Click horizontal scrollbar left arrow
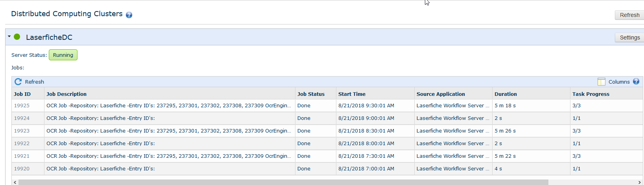 15,182
